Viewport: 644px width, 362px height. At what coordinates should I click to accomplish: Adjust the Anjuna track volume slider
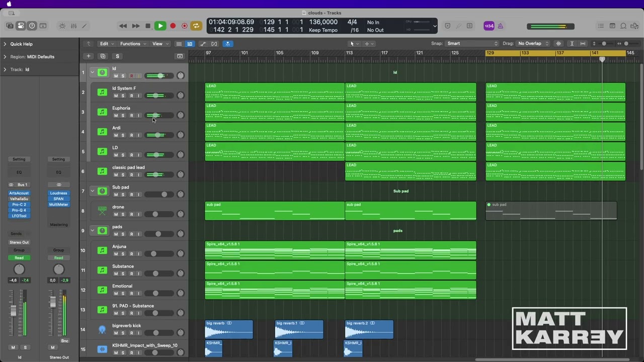click(x=159, y=254)
